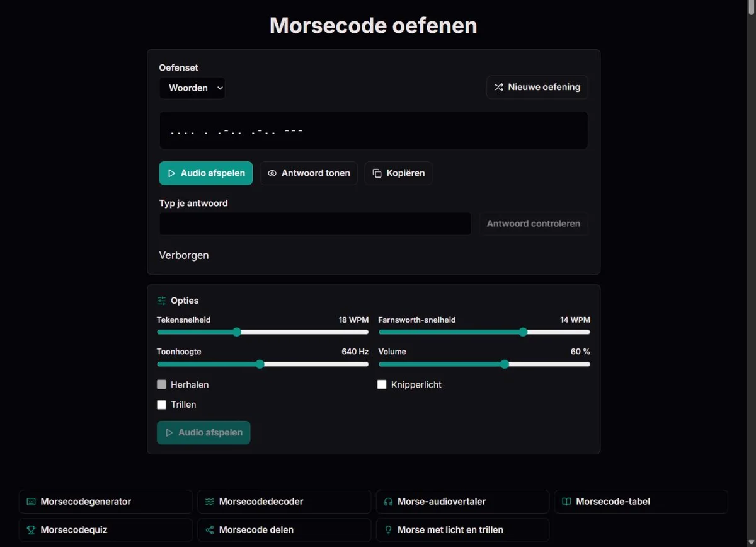Click the eye icon for Antwoord tonen
The width and height of the screenshot is (756, 547).
(272, 173)
